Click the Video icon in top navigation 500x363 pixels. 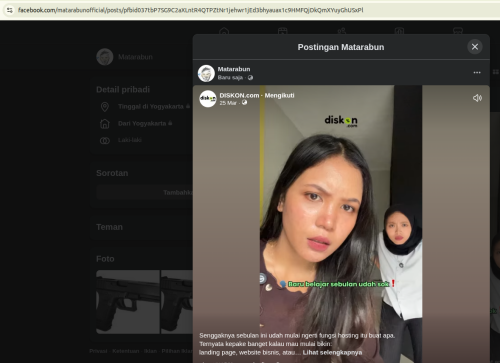pos(282,31)
